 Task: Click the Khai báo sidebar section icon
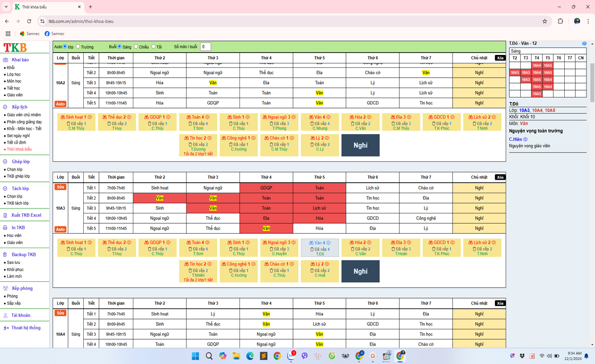[6, 60]
